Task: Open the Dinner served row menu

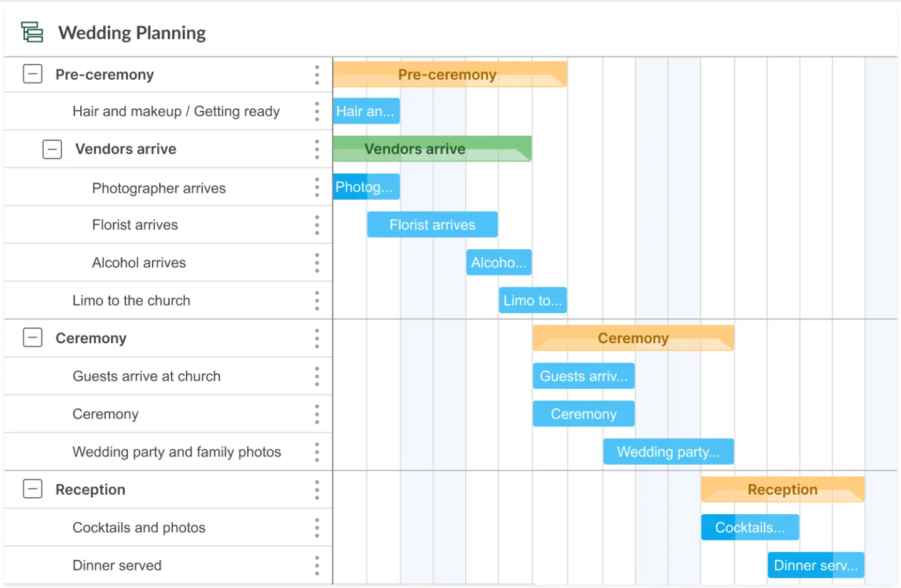Action: tap(317, 565)
